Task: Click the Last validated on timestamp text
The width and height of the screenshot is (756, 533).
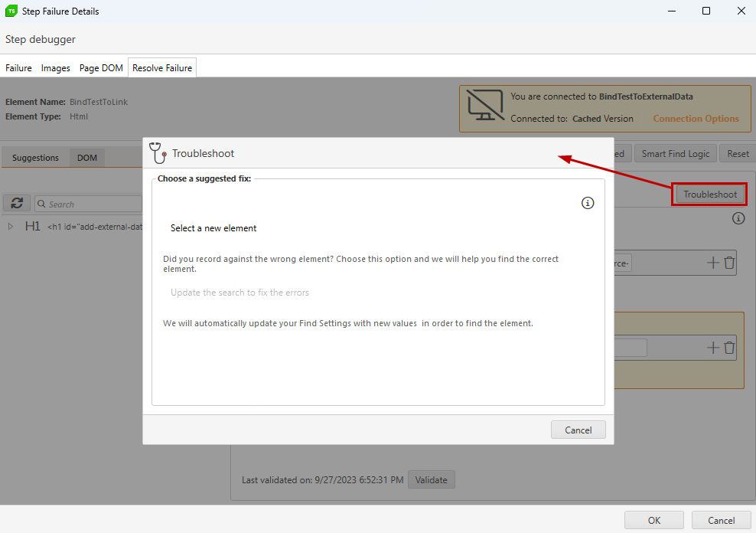Action: click(323, 480)
